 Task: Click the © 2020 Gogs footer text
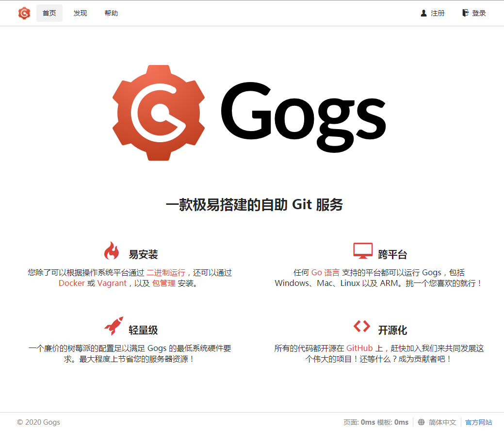[39, 422]
